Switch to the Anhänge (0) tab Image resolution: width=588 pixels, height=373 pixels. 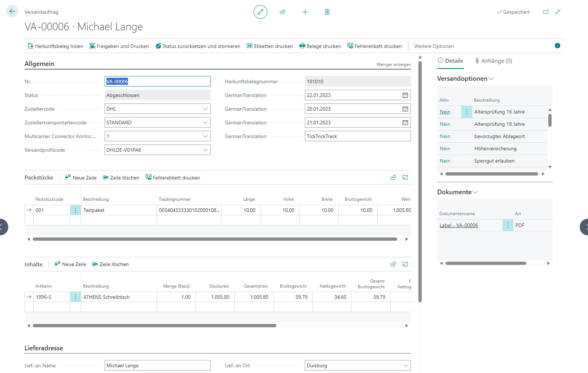(493, 61)
